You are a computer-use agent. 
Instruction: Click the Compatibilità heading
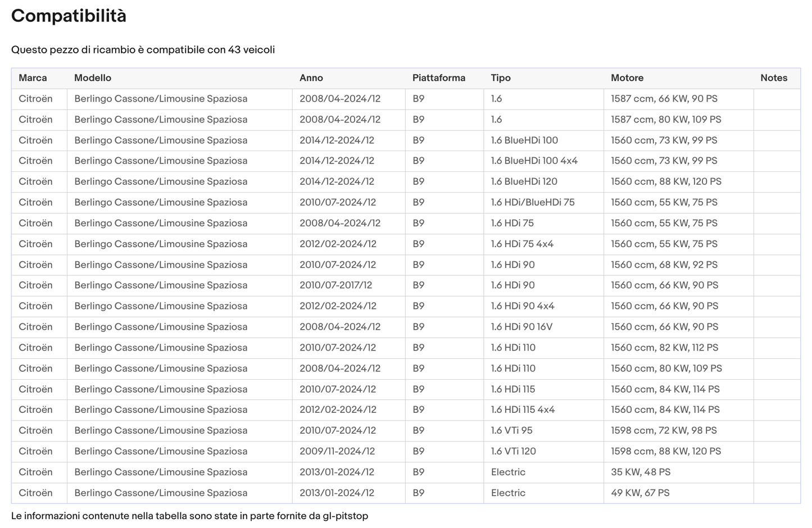click(x=69, y=16)
